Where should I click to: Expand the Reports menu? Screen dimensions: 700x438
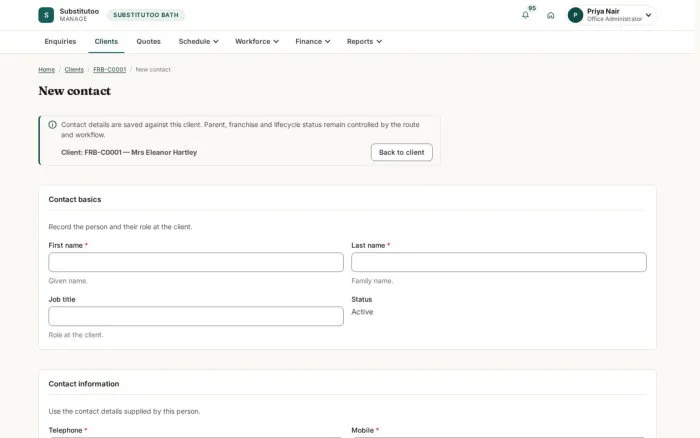(364, 42)
